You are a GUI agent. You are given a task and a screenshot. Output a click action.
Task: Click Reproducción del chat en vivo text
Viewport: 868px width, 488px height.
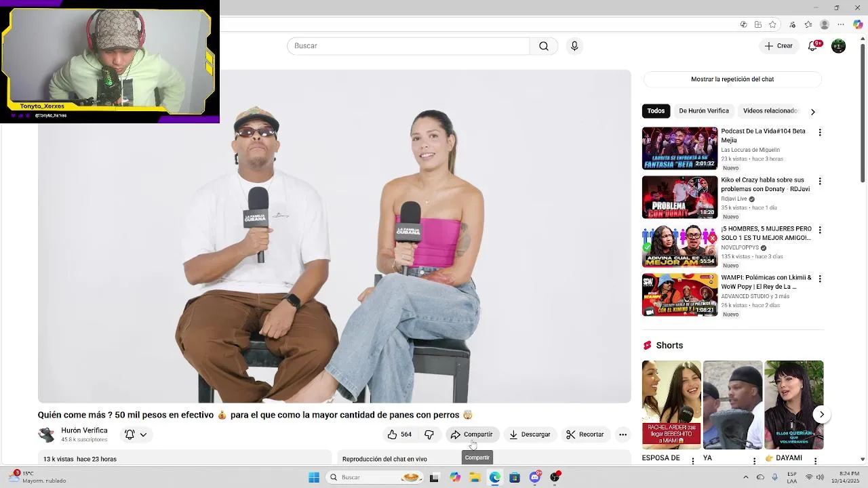point(384,459)
